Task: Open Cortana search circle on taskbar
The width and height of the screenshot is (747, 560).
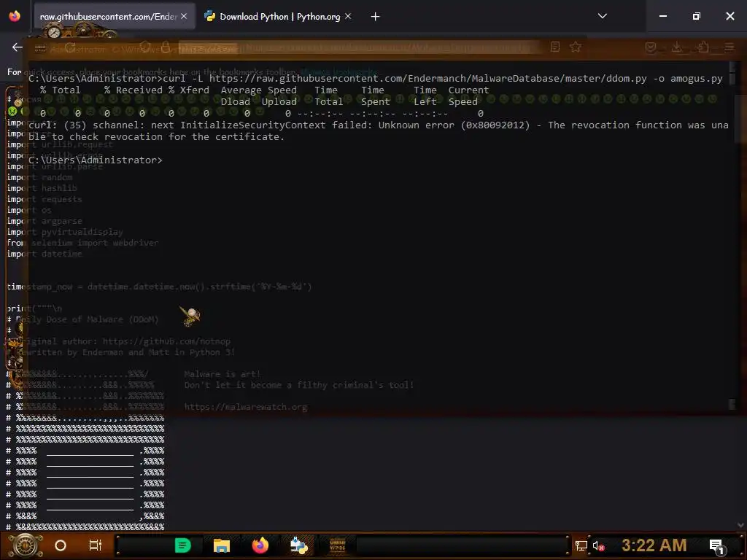Action: tap(61, 545)
